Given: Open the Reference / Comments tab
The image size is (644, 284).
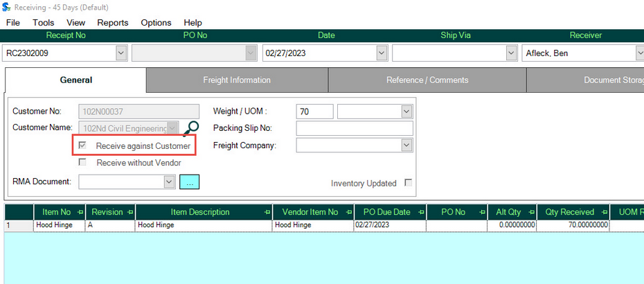Looking at the screenshot, I should click(x=427, y=80).
